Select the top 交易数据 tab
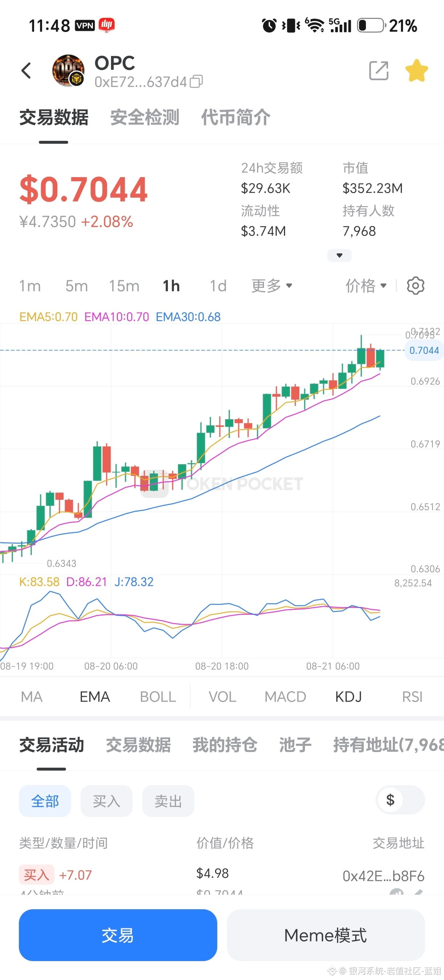Screen dimensions: 444x980 tap(54, 117)
